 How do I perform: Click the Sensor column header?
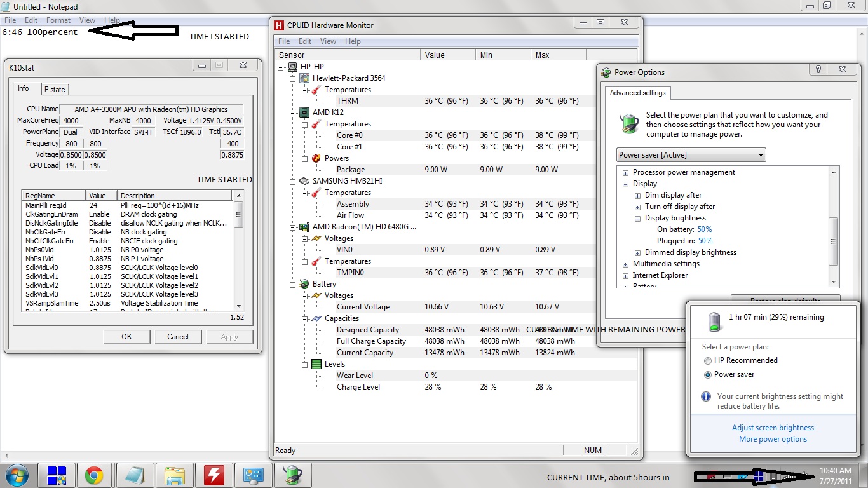pyautogui.click(x=348, y=55)
